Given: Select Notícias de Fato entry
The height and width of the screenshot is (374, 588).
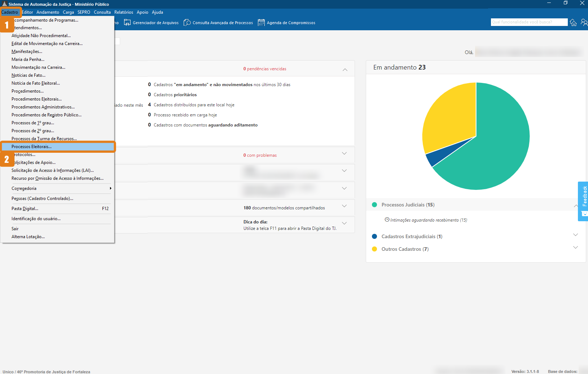Looking at the screenshot, I should pos(58,75).
